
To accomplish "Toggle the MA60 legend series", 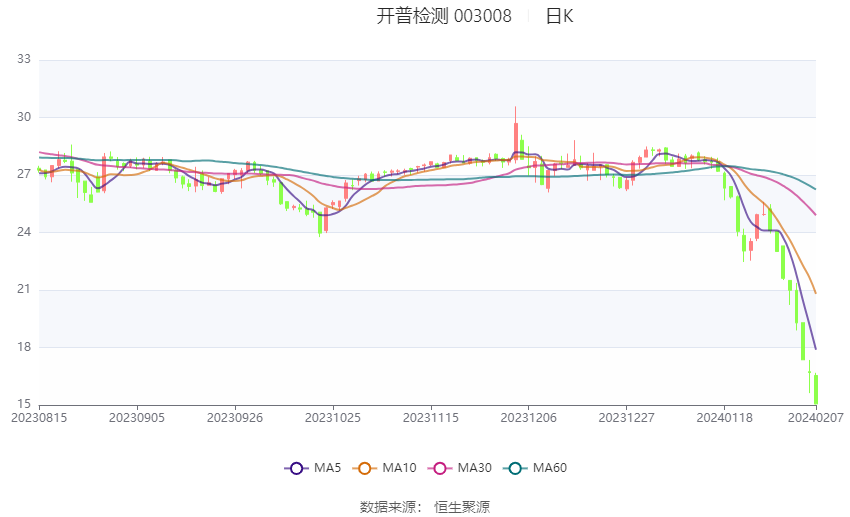I will (x=535, y=468).
